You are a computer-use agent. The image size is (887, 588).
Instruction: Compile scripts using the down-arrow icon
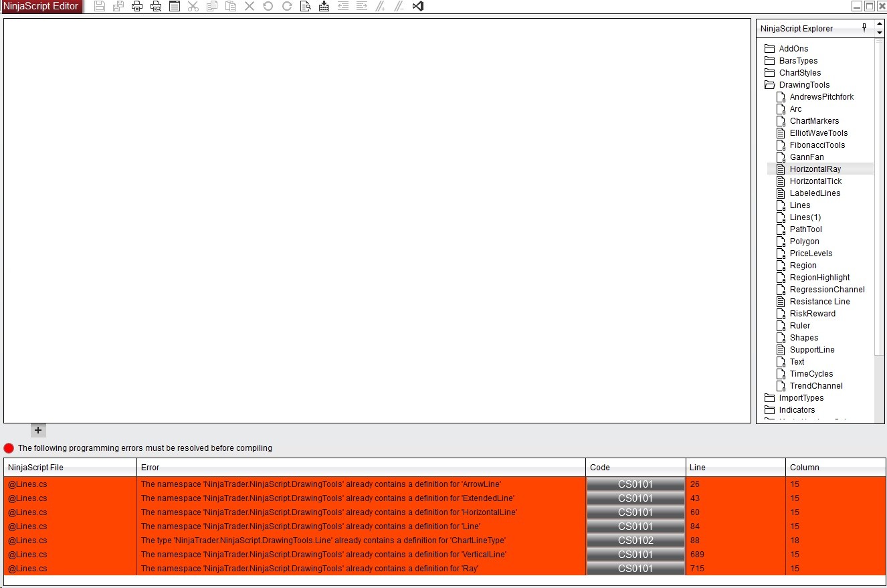coord(324,6)
